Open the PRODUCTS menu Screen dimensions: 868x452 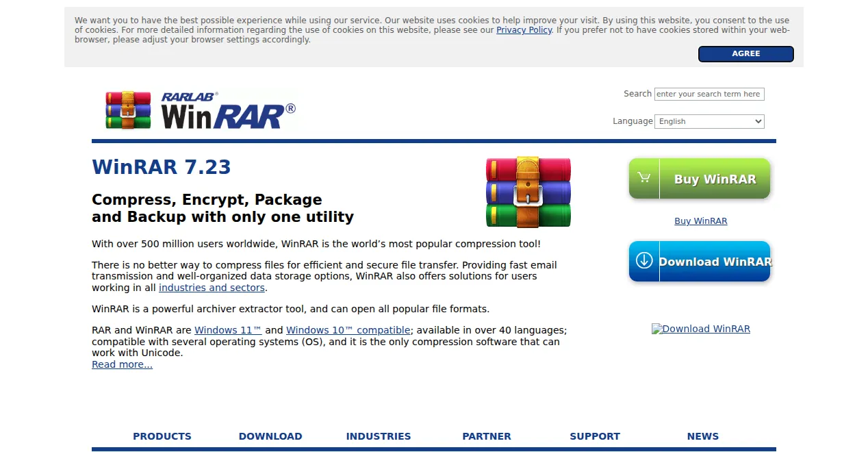click(162, 436)
